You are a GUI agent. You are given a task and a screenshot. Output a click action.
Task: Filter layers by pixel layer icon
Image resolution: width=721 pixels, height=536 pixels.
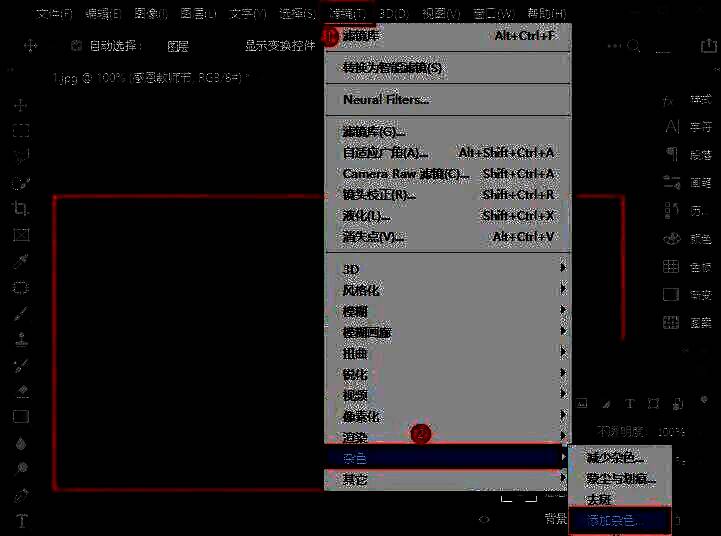tap(582, 404)
